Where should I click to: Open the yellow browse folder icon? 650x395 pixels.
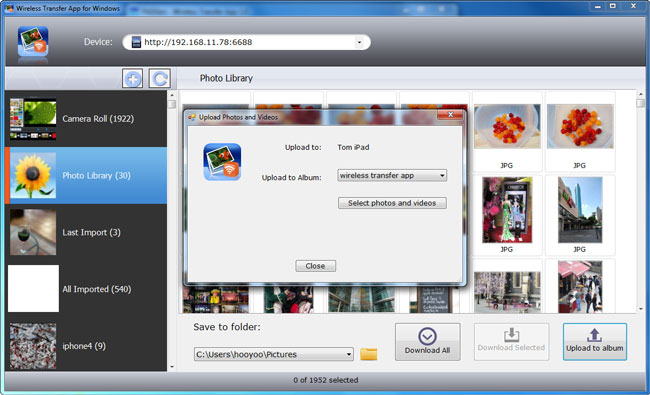click(x=369, y=354)
